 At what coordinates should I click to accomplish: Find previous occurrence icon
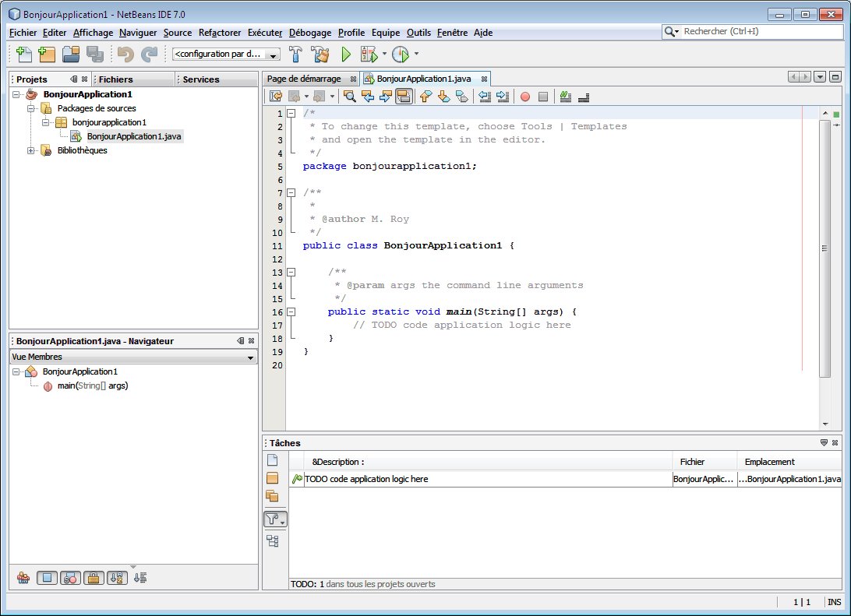click(368, 97)
